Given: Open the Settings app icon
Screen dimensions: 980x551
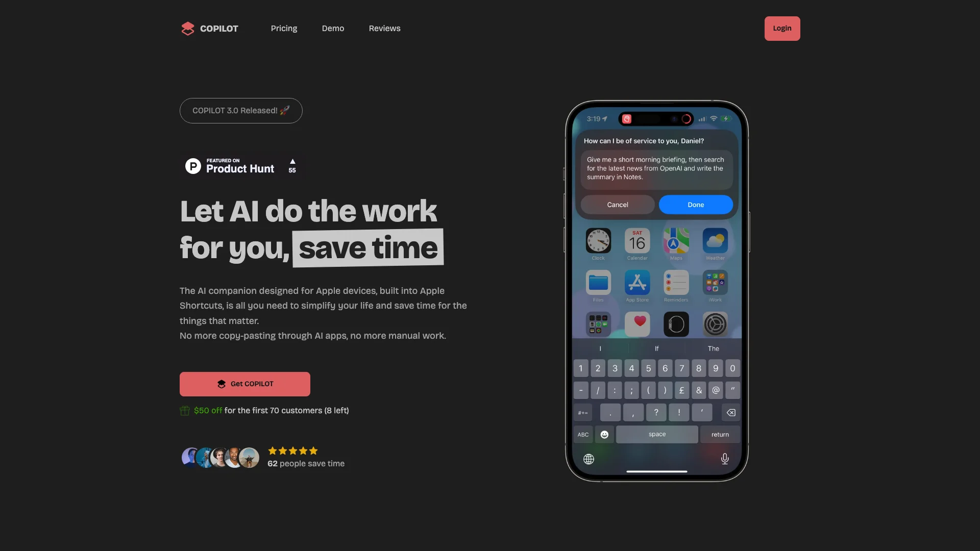Looking at the screenshot, I should [x=715, y=323].
